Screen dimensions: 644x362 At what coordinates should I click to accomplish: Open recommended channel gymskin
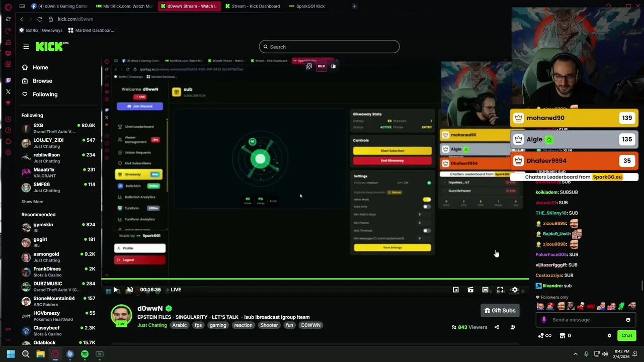click(58, 227)
